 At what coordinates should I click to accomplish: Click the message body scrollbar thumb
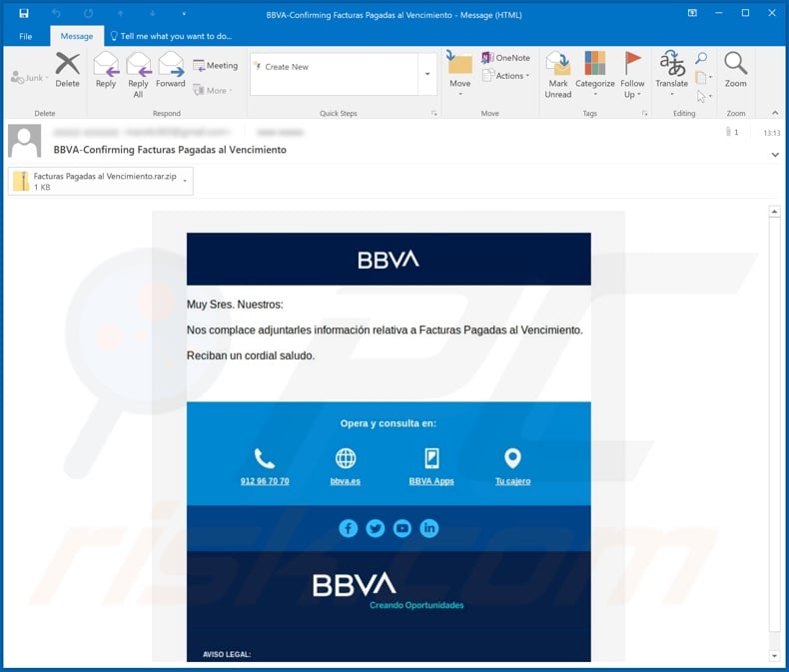[774, 425]
